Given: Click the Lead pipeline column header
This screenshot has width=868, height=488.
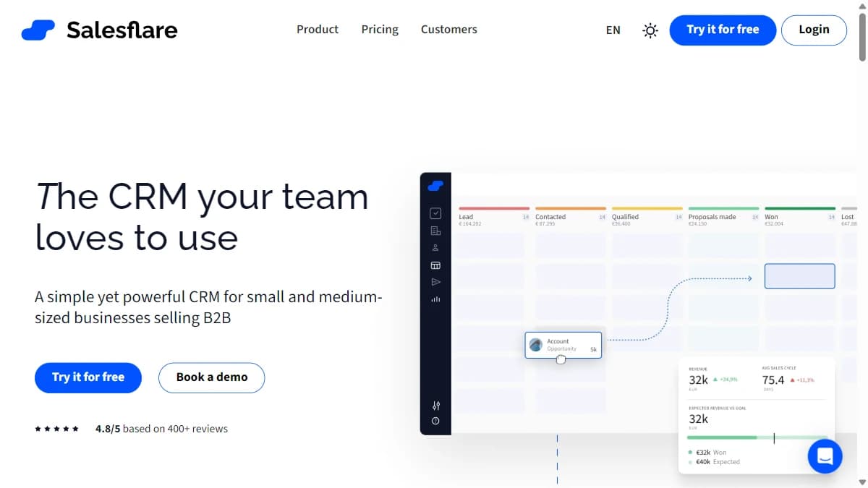Looking at the screenshot, I should pos(466,217).
